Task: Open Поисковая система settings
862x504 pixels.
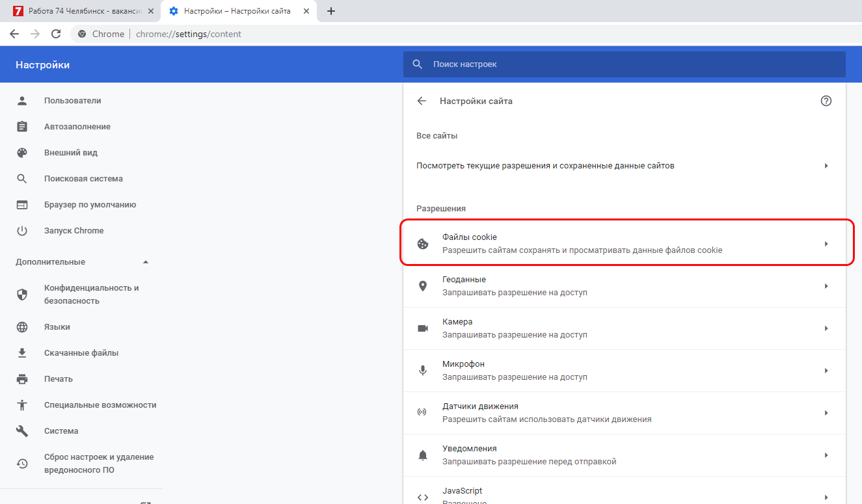Action: click(x=83, y=179)
